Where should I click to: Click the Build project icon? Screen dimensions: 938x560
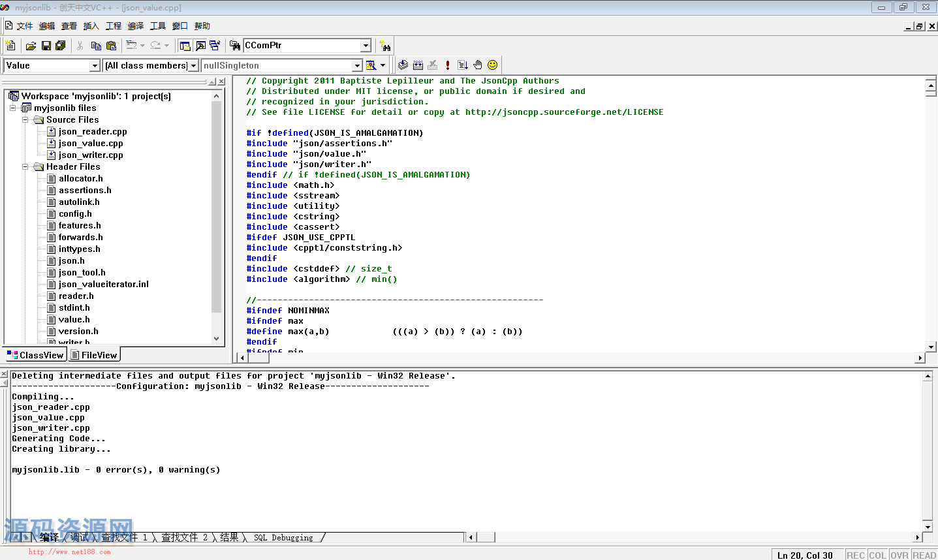pyautogui.click(x=418, y=65)
